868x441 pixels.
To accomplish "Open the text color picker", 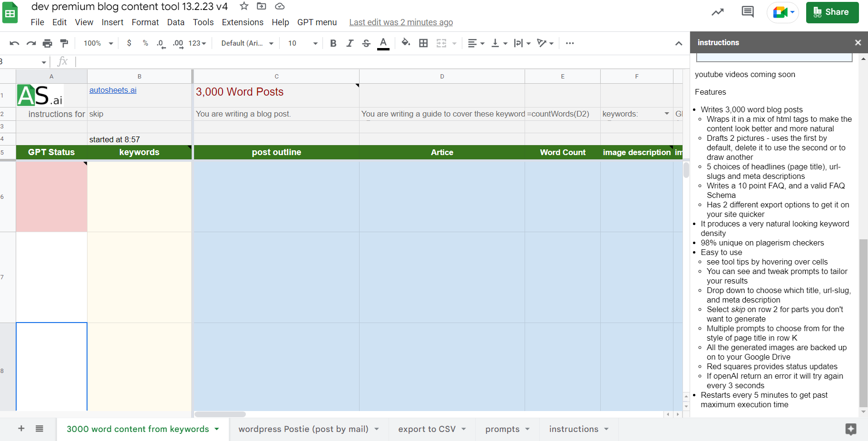I will [x=383, y=43].
